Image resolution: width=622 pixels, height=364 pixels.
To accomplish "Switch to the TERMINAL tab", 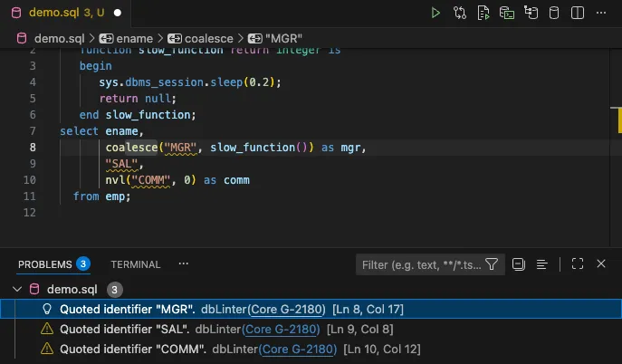I will (135, 264).
